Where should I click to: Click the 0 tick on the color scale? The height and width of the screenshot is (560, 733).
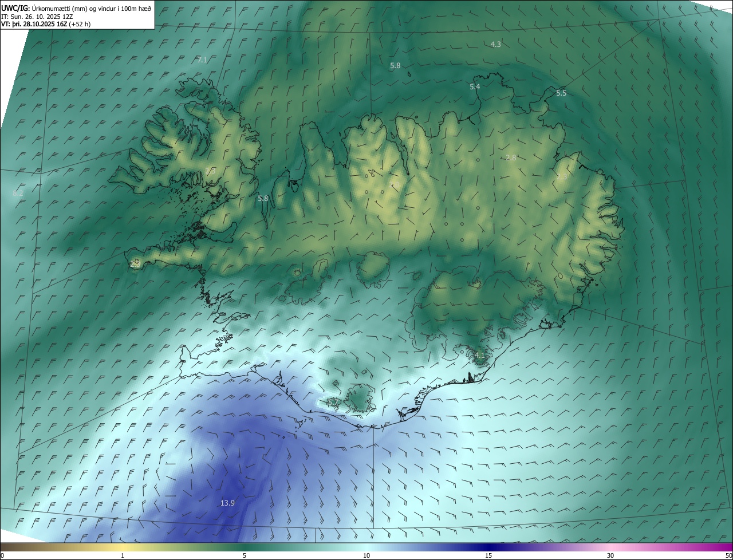pyautogui.click(x=2, y=555)
